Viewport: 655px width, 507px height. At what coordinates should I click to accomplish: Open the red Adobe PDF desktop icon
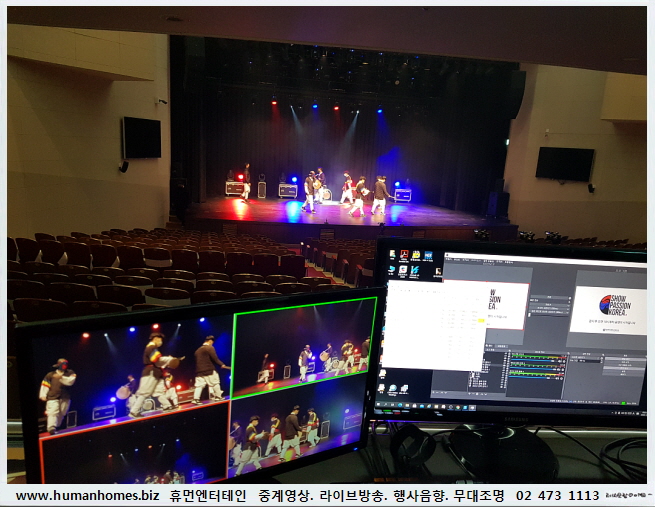pyautogui.click(x=404, y=254)
